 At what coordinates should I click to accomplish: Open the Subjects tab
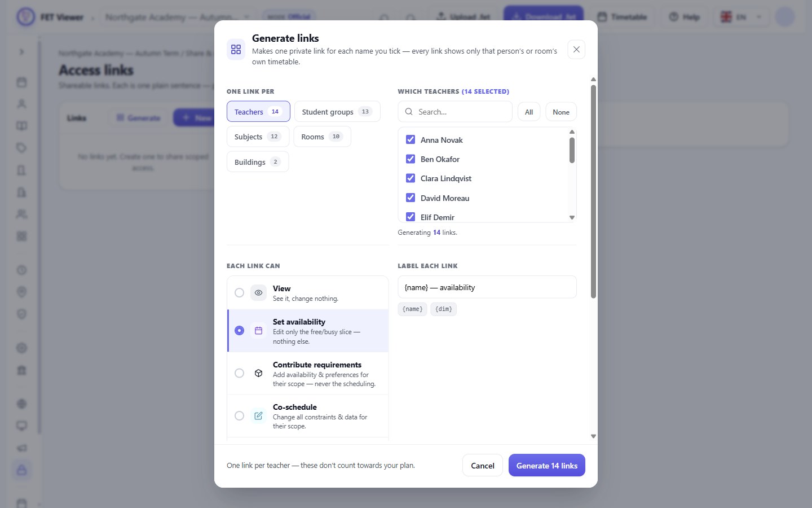pyautogui.click(x=258, y=137)
